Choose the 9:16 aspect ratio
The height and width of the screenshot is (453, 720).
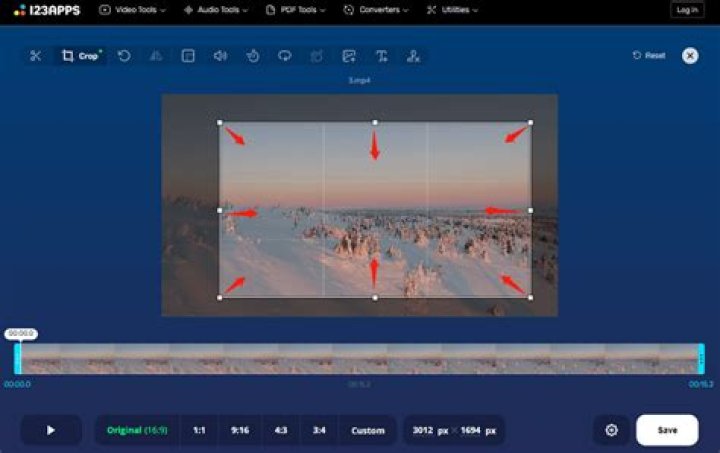239,430
